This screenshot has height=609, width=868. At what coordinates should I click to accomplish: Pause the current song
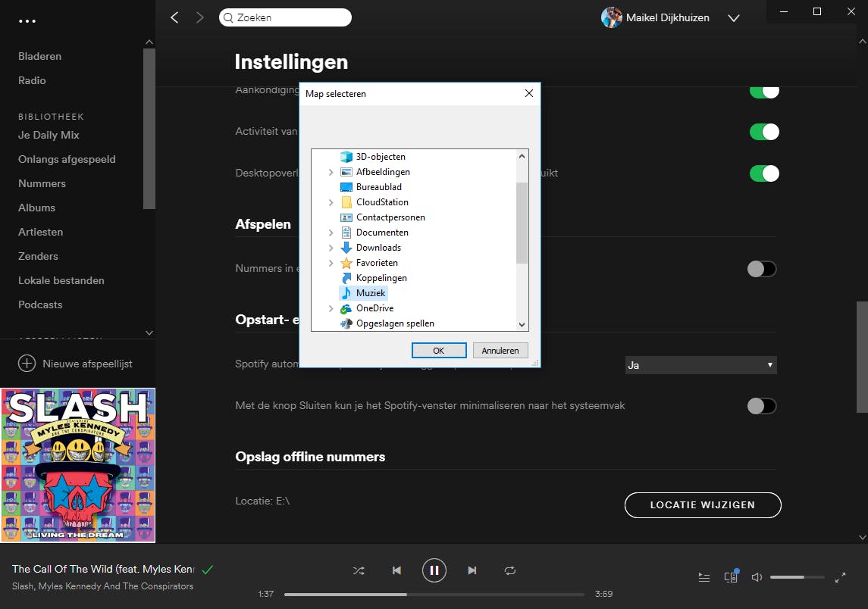coord(434,570)
